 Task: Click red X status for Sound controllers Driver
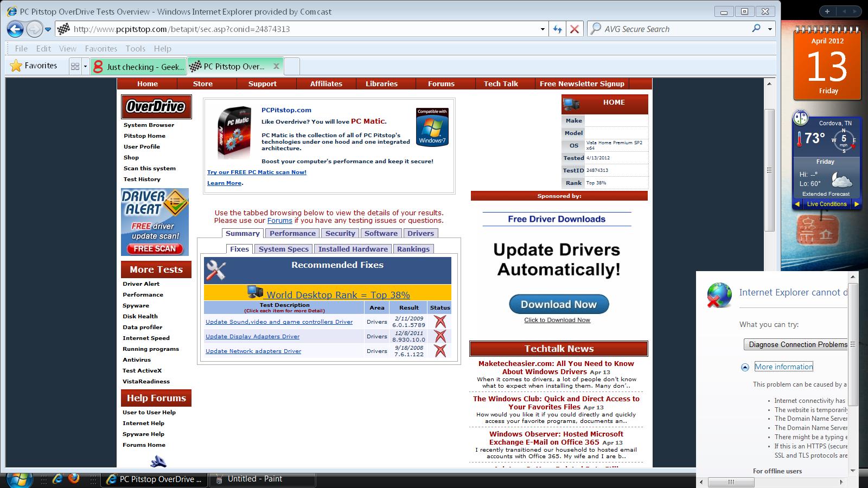(x=440, y=322)
